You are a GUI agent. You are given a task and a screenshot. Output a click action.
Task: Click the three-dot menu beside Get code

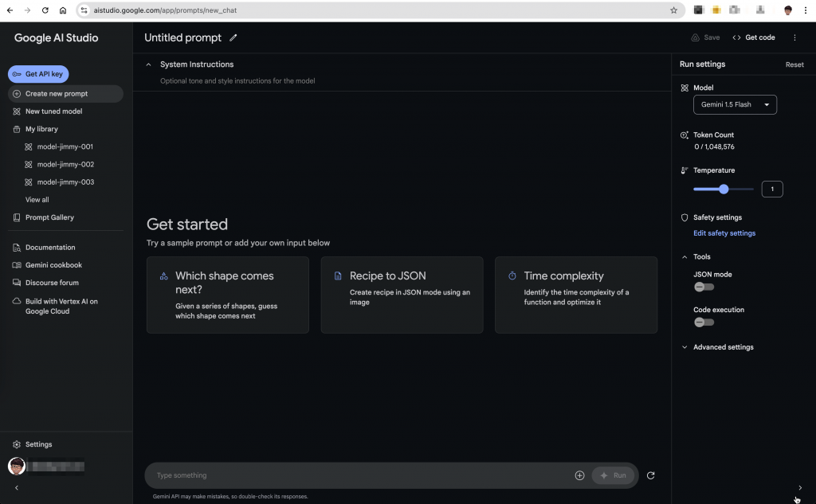pos(794,37)
